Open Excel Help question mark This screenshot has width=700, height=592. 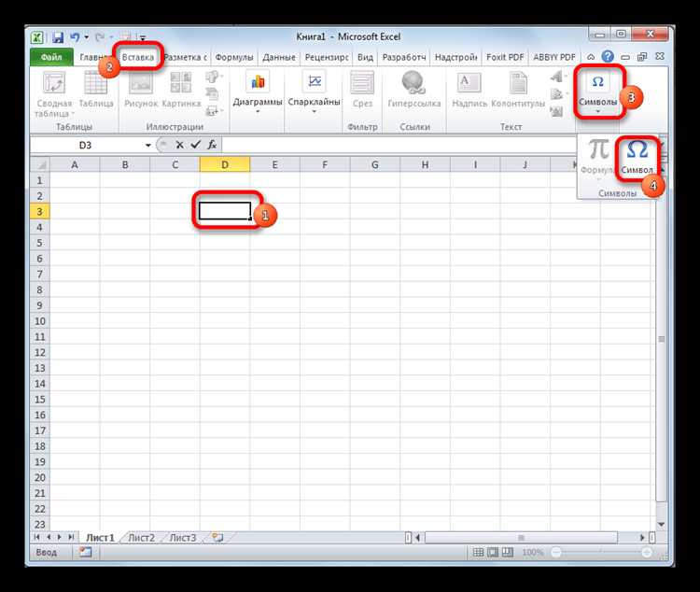(x=608, y=57)
